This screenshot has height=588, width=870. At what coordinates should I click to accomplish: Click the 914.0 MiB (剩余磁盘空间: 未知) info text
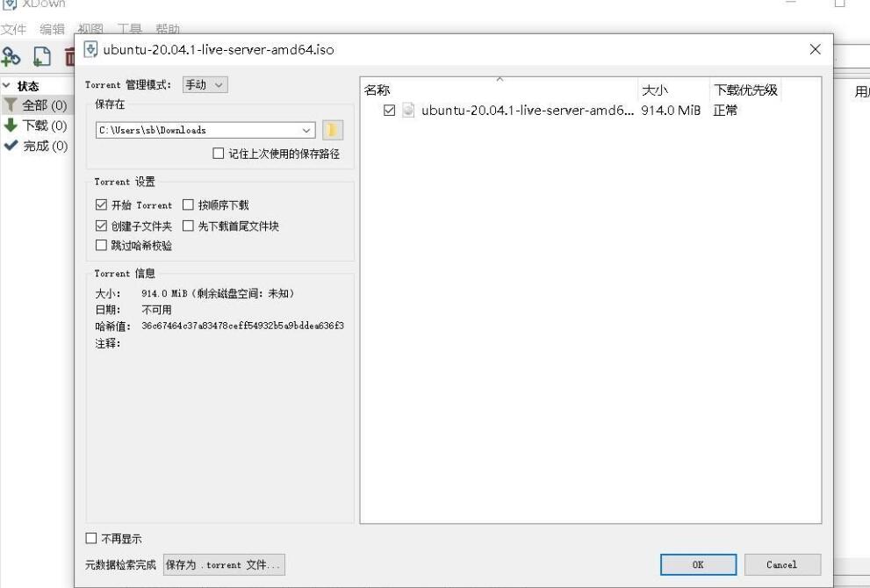[218, 293]
